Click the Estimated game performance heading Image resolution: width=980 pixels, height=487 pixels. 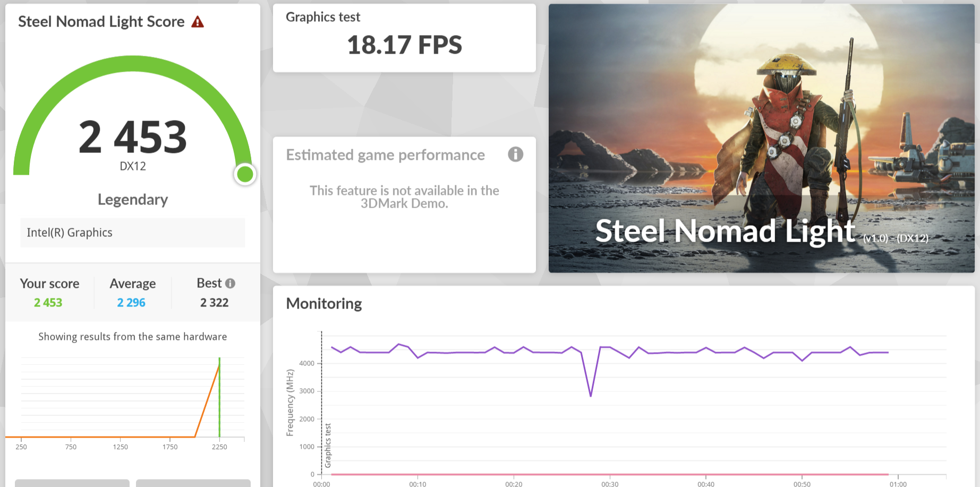[x=386, y=155]
